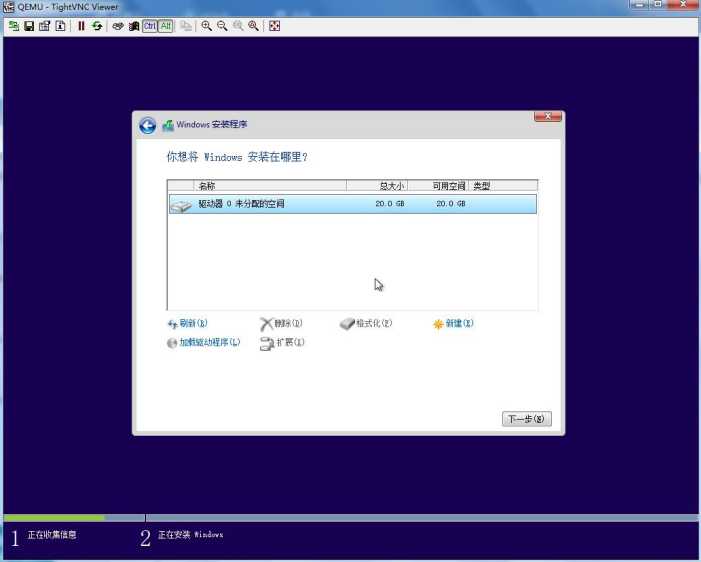Open the Connection options toolbar icon
This screenshot has height=562, width=701.
pyautogui.click(x=44, y=26)
